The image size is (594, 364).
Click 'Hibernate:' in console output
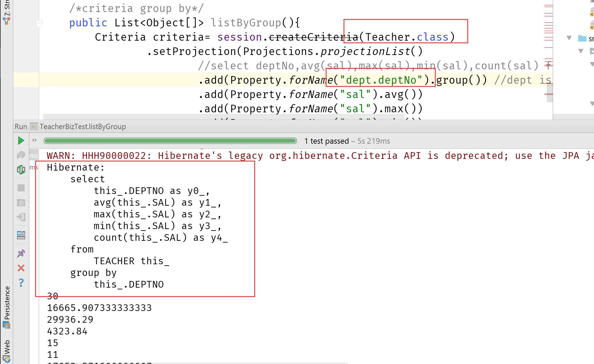[x=75, y=167]
